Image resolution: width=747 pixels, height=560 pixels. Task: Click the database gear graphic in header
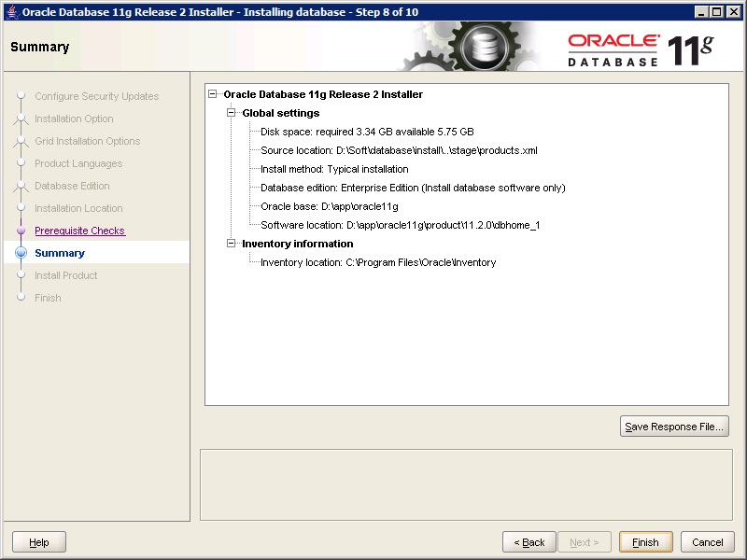tap(484, 47)
